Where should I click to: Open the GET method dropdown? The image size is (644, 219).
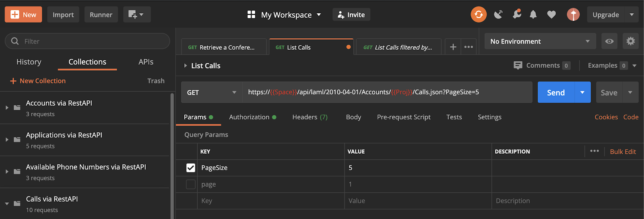pyautogui.click(x=212, y=92)
